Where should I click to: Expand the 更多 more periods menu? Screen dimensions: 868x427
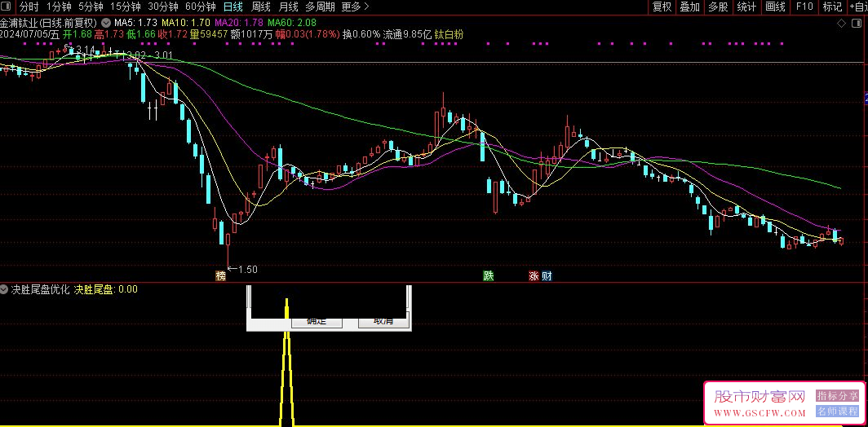point(356,7)
